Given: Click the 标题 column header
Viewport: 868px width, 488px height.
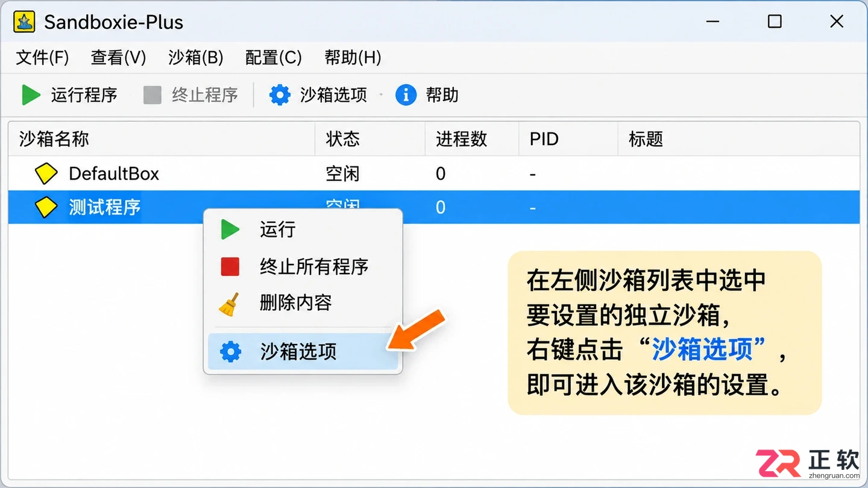Looking at the screenshot, I should coord(739,139).
